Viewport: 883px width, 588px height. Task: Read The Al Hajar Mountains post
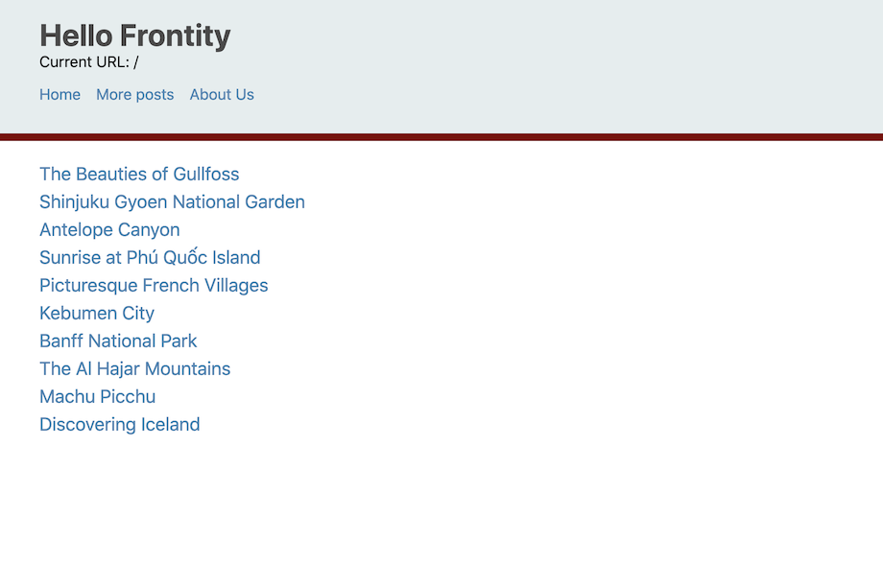134,368
